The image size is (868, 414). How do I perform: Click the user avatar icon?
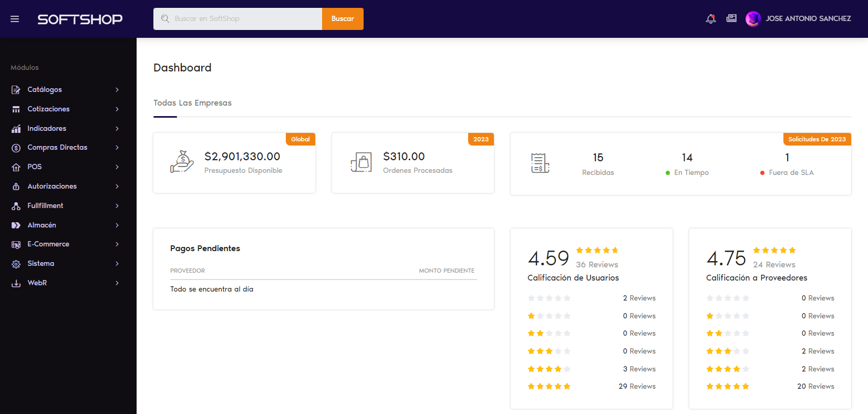click(x=753, y=19)
